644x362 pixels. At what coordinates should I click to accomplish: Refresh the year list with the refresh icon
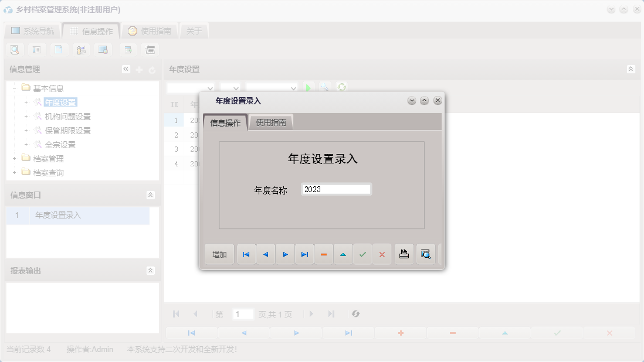pyautogui.click(x=341, y=87)
